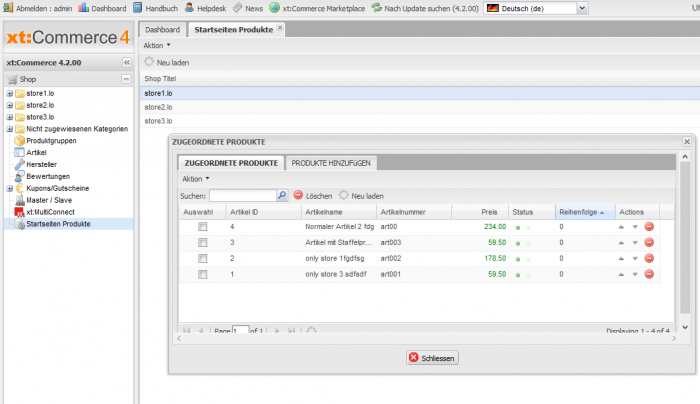Move art00 row down with arrow
700x404 pixels.
coord(635,227)
